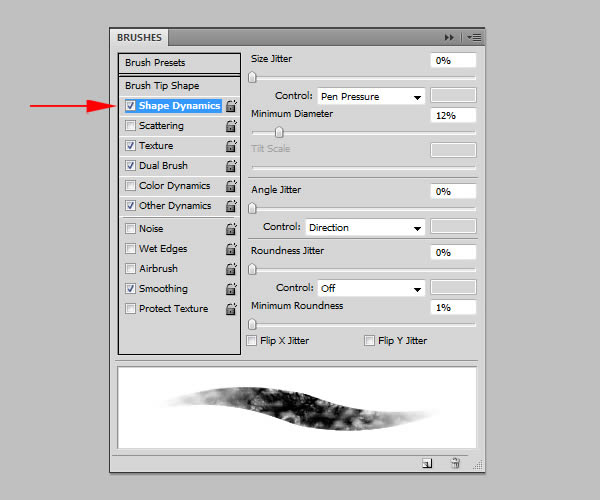Toggle lock icon beside Noise

point(231,229)
